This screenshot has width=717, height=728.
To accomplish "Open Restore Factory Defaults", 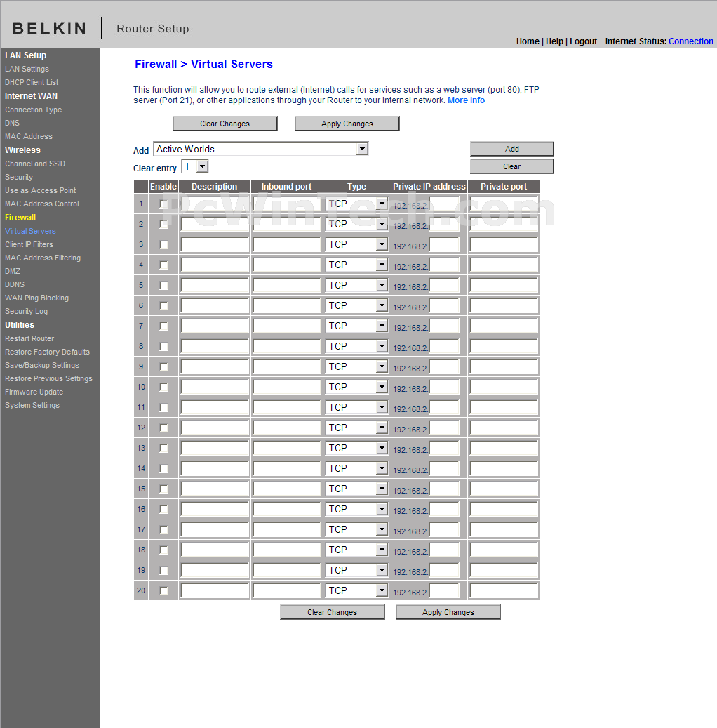I will (47, 352).
